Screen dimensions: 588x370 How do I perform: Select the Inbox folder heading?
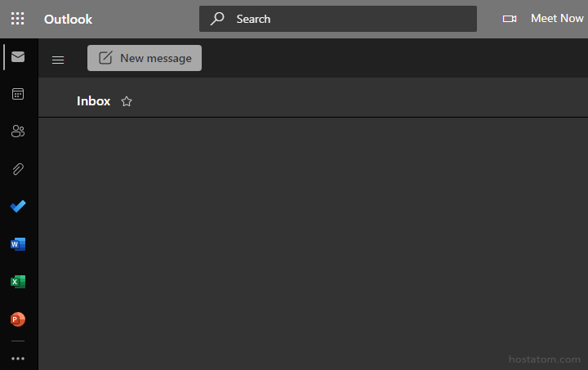tap(93, 101)
